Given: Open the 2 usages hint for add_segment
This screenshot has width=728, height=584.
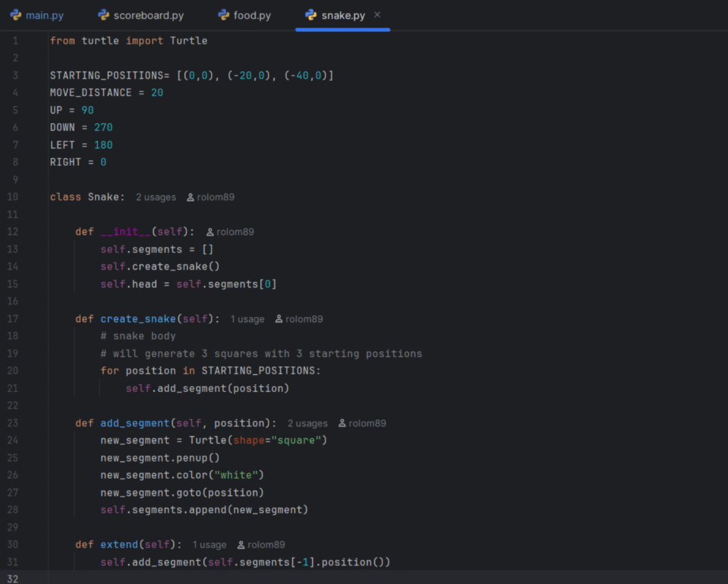Looking at the screenshot, I should (307, 423).
